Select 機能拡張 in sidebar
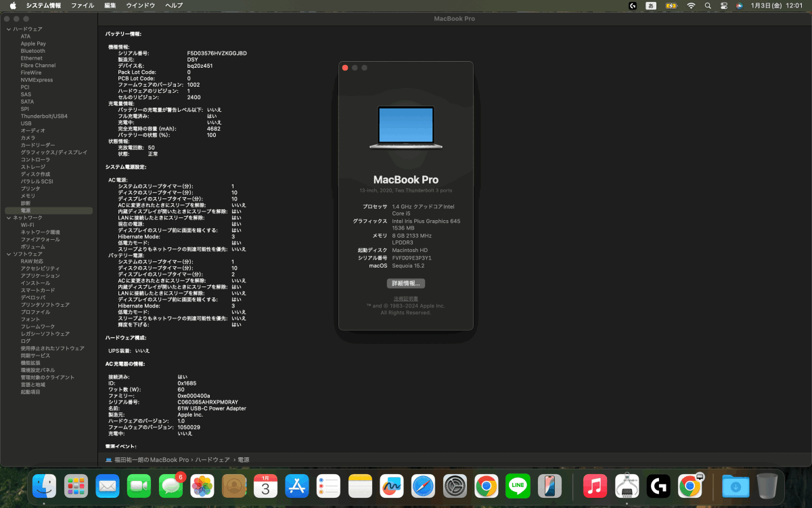 (x=30, y=363)
